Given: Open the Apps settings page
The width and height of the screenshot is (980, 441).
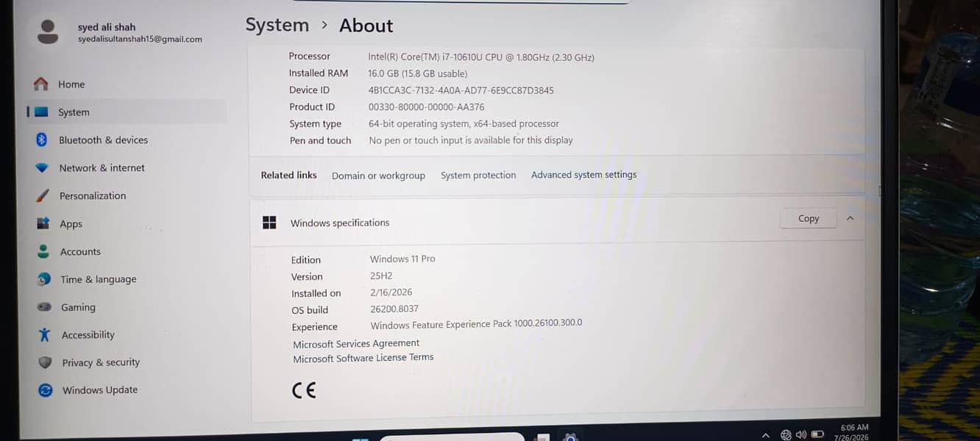Looking at the screenshot, I should point(71,224).
